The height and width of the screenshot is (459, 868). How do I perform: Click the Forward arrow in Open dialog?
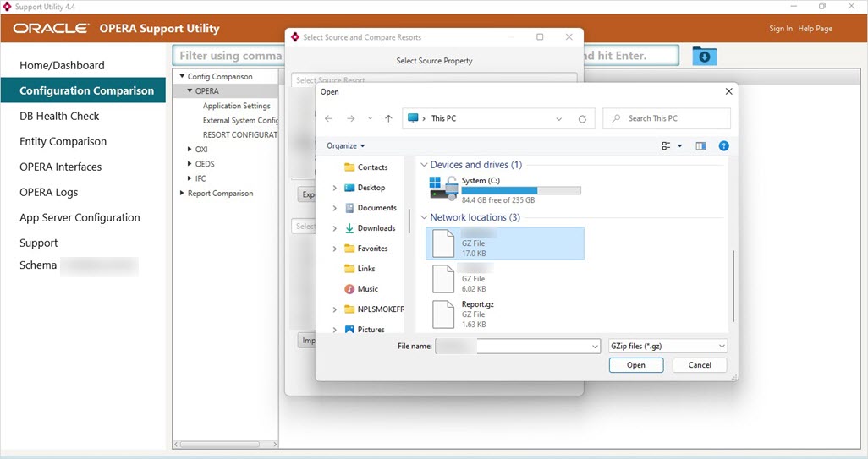[350, 118]
